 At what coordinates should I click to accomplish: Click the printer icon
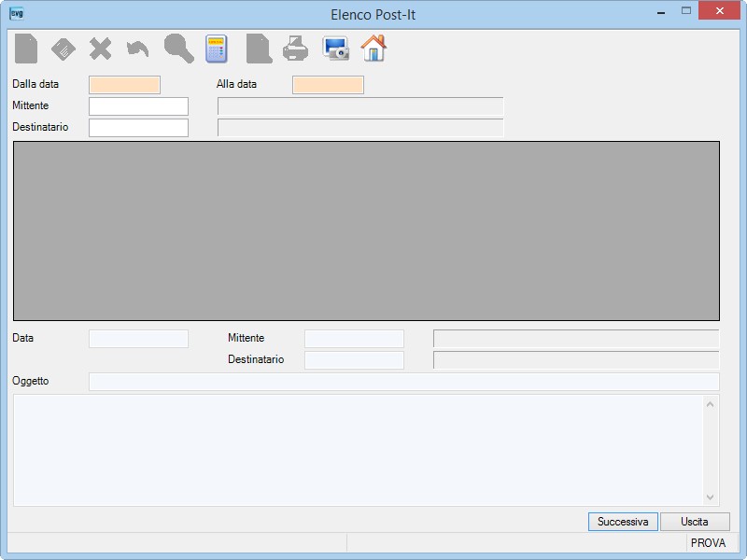[295, 49]
